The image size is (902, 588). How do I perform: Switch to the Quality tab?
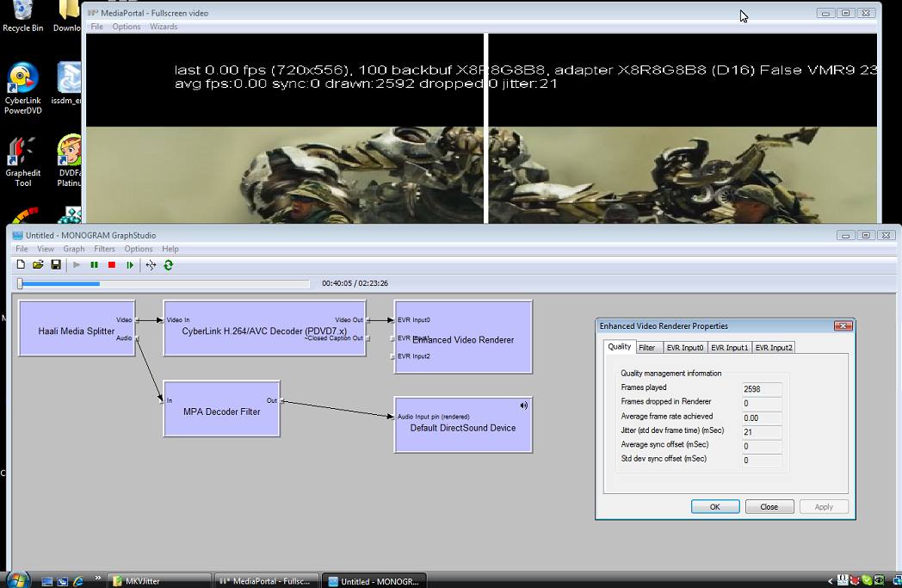point(620,346)
